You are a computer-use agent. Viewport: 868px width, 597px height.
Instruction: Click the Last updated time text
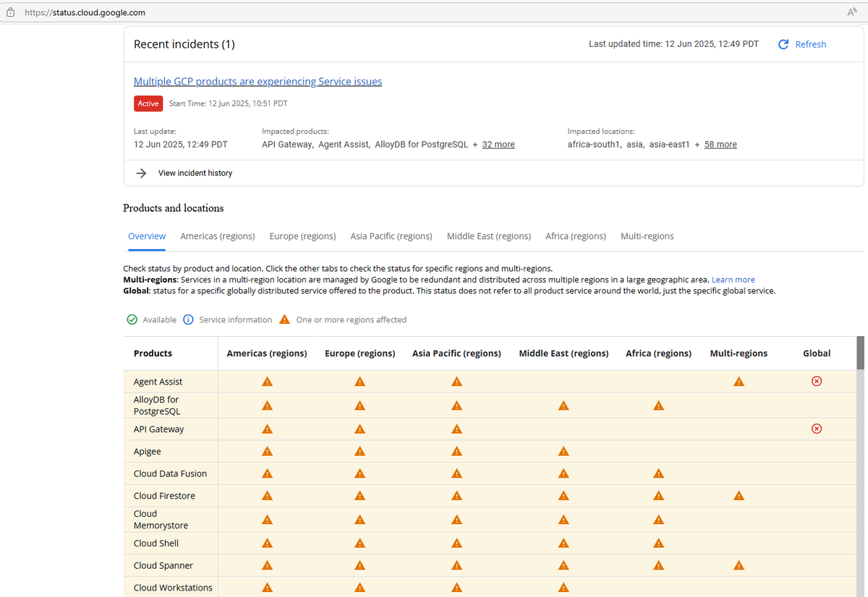coord(673,44)
